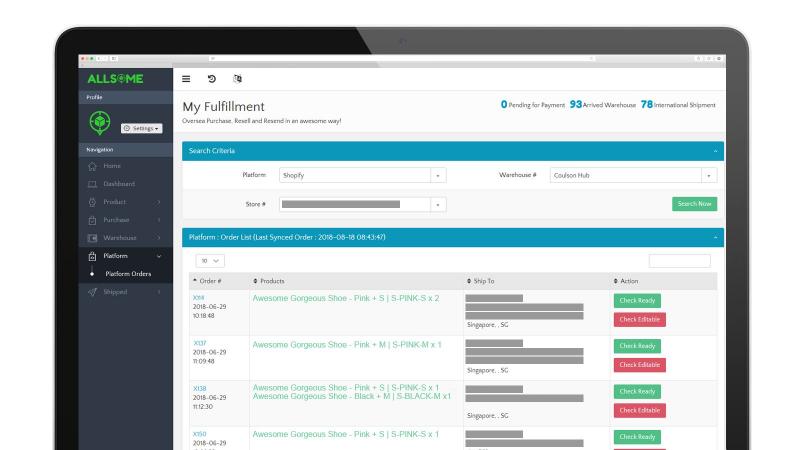Click the Search Now button

[694, 204]
